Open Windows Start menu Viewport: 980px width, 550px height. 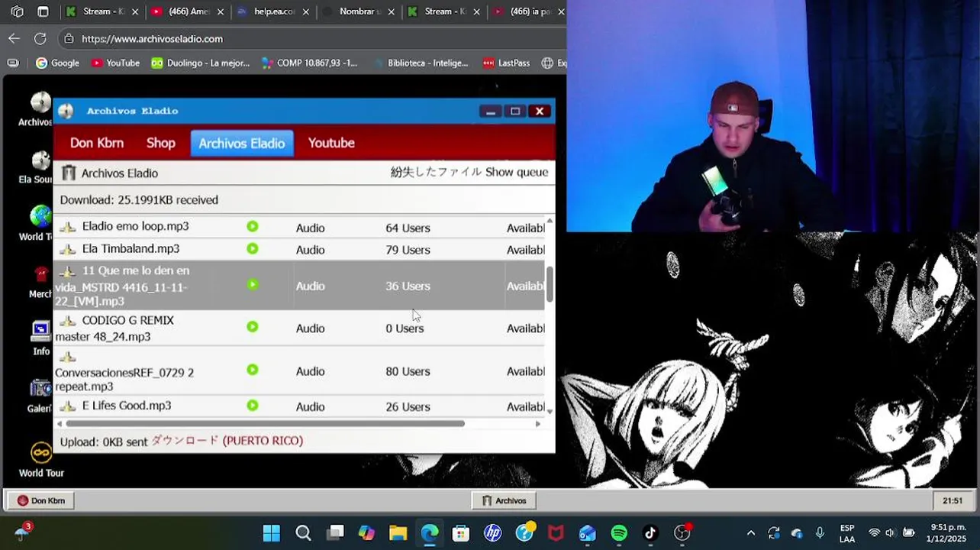tap(271, 533)
